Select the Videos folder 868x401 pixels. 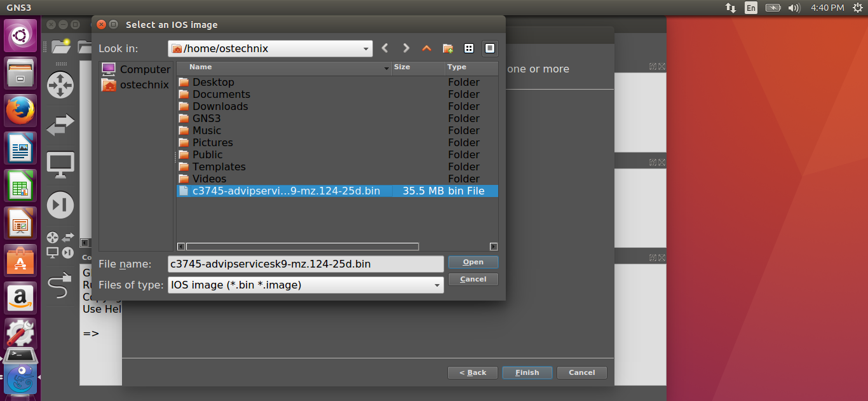click(x=337, y=179)
